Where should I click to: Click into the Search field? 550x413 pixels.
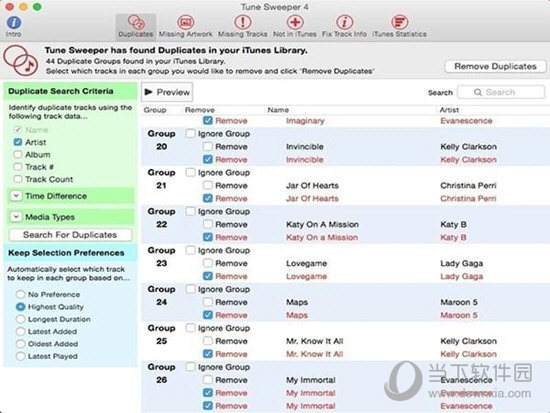(501, 92)
